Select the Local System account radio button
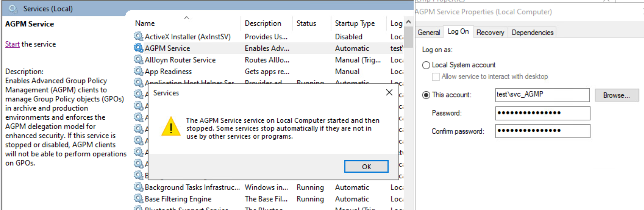 coord(426,65)
